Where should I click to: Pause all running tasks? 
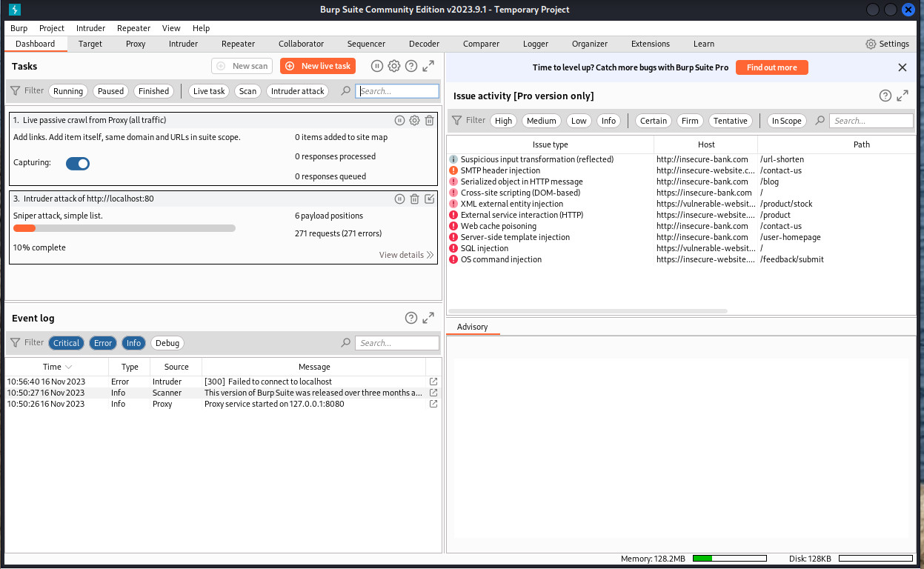[377, 66]
